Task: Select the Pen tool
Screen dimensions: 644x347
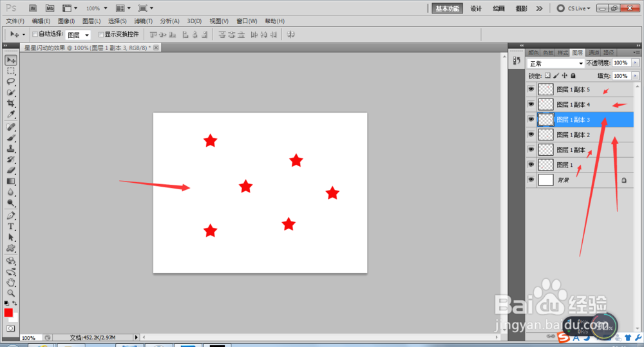Action: pos(11,216)
